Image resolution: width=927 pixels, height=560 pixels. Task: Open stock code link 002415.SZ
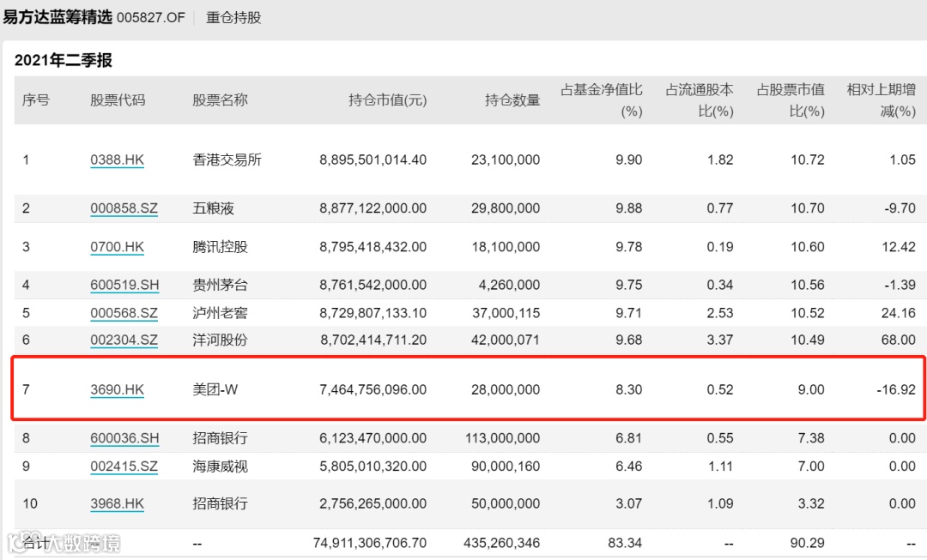click(124, 466)
